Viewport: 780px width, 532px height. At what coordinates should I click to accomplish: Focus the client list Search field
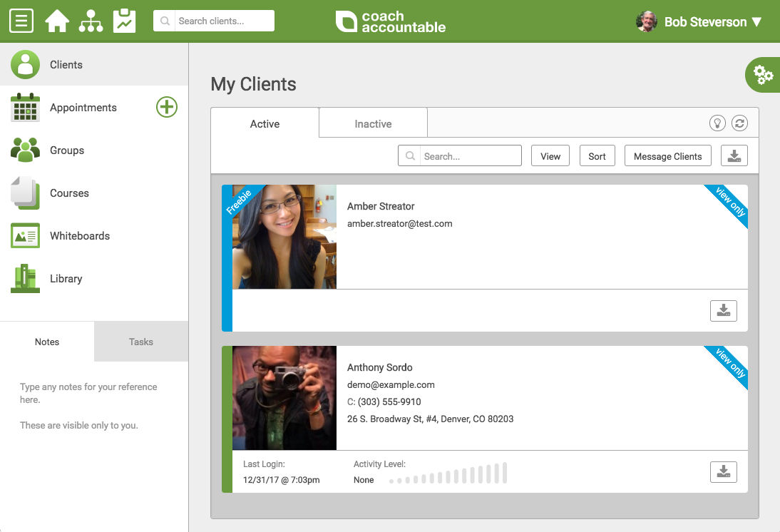pyautogui.click(x=460, y=155)
